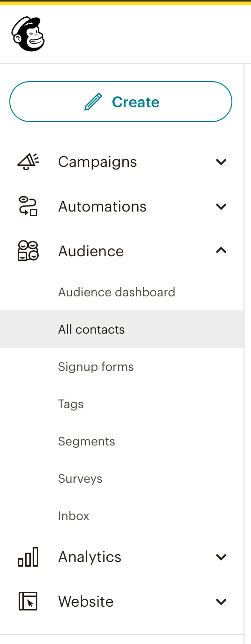
Task: Click the Website browser cursor icon
Action: click(28, 602)
